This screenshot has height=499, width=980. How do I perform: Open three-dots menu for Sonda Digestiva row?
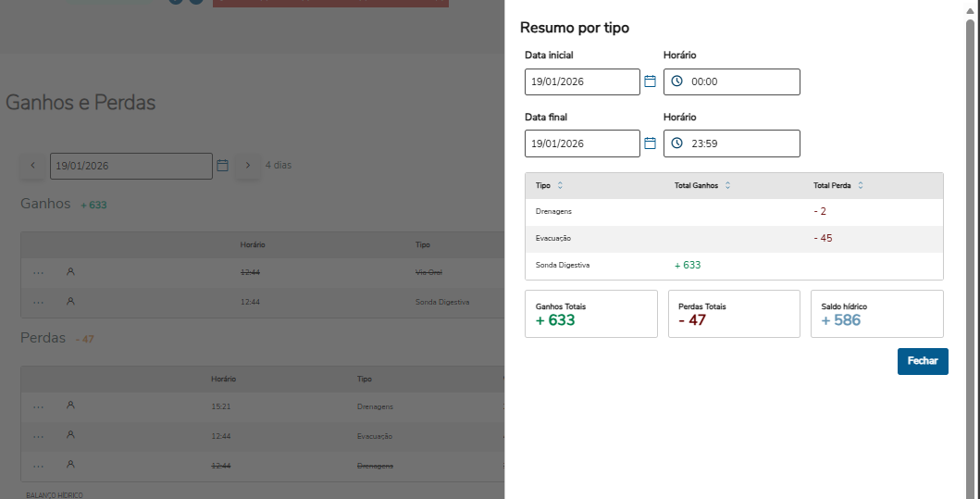(x=38, y=302)
